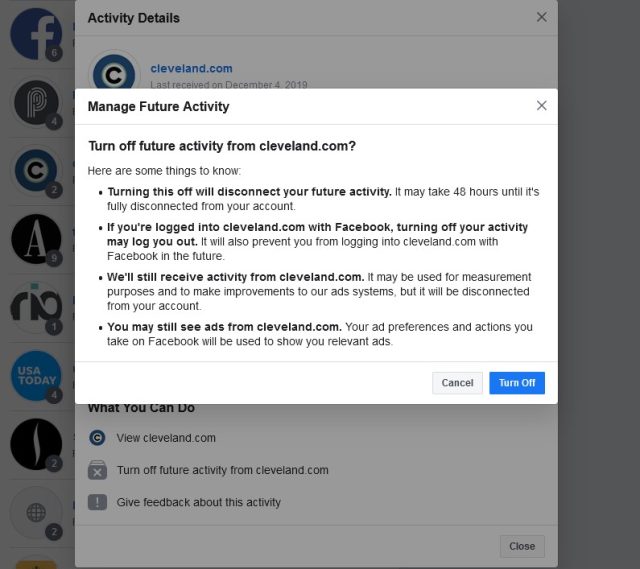The width and height of the screenshot is (640, 569).
Task: Click the feedback exclamation icon
Action: [97, 502]
